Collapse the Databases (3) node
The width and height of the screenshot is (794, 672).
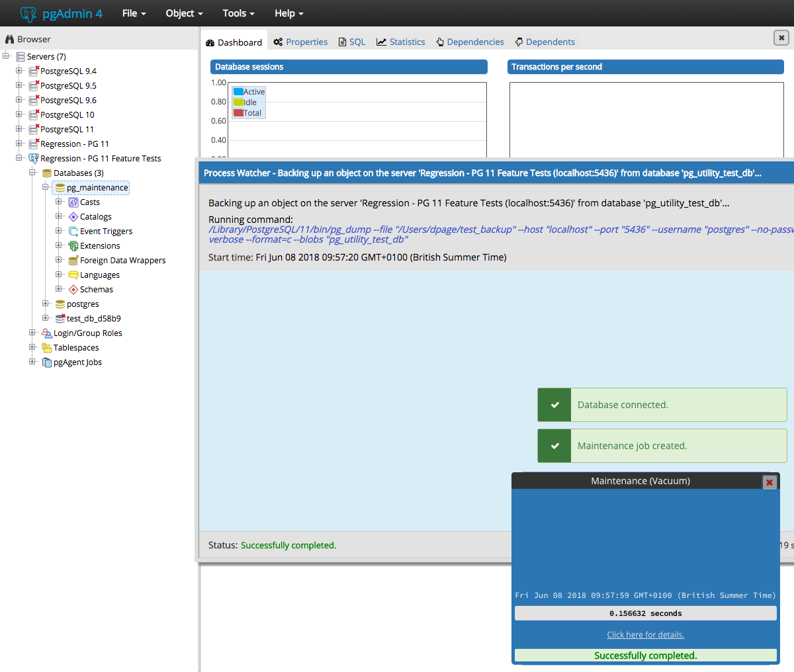[32, 173]
